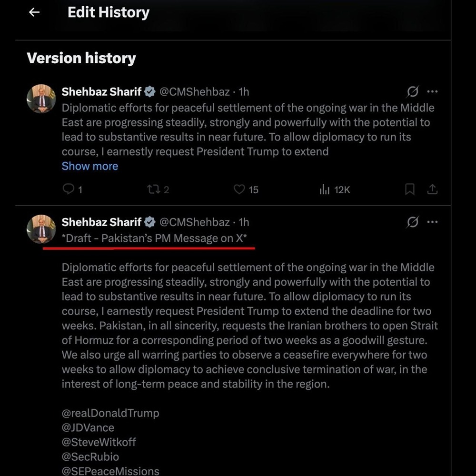The image size is (476, 476).
Task: Bookmark the first post version
Action: coord(409,189)
